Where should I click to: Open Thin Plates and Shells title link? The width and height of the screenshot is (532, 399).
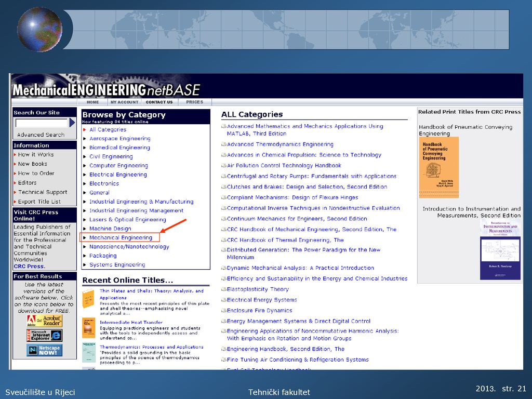click(151, 294)
